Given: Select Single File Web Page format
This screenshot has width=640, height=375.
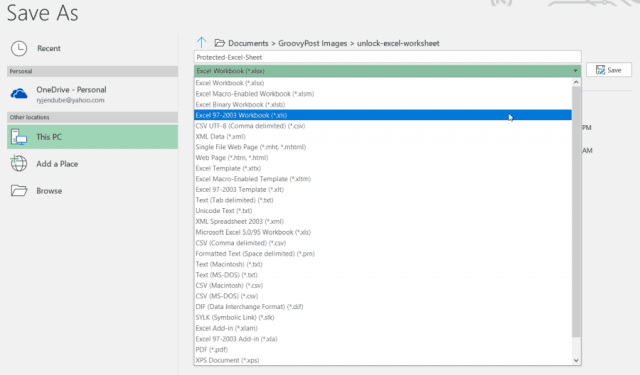Looking at the screenshot, I should point(383,147).
